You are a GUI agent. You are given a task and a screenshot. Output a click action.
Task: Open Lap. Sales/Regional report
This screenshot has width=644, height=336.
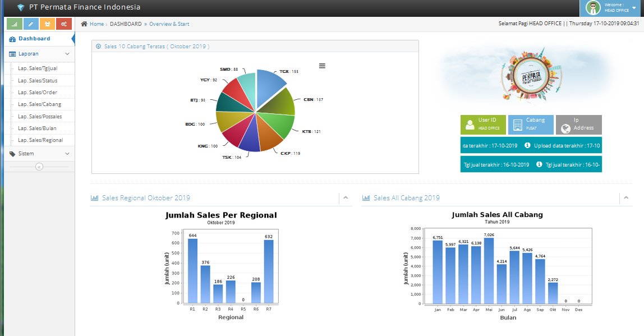click(40, 140)
